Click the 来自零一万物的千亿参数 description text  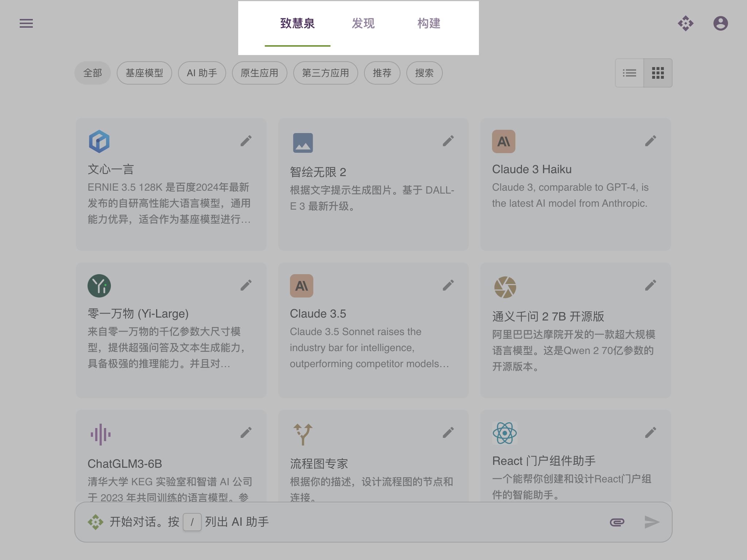point(166,348)
